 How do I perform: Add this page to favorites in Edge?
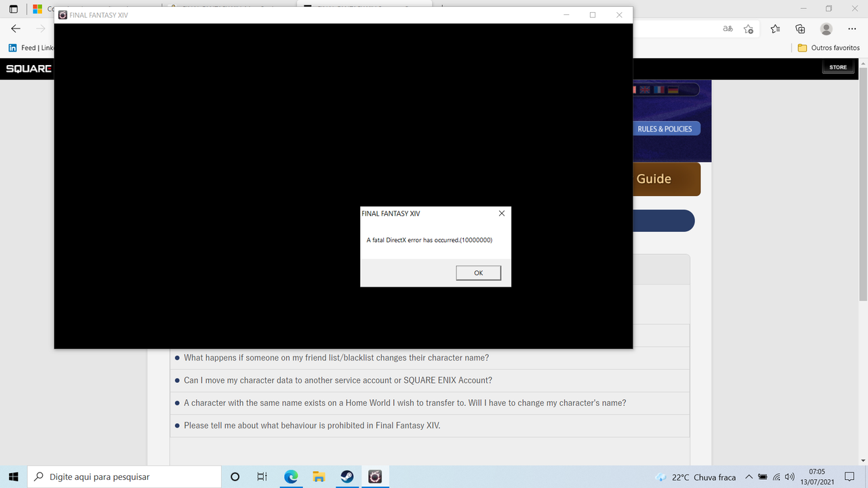coord(748,28)
